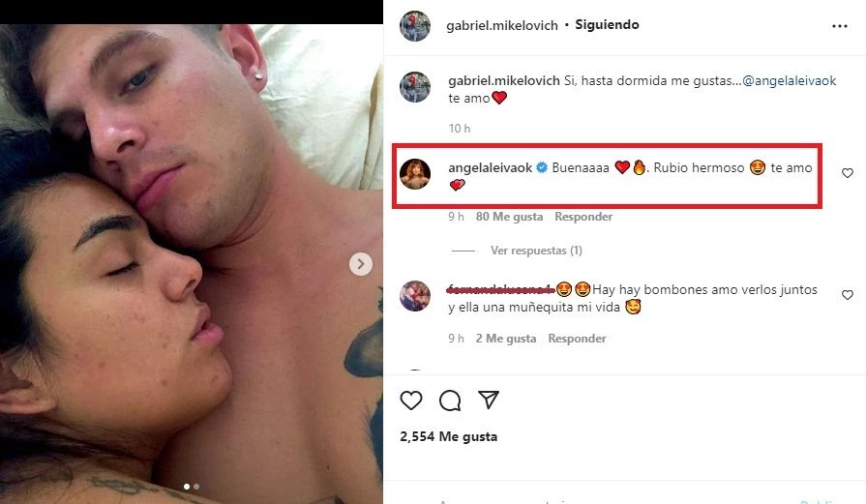The height and width of the screenshot is (504, 866).
Task: Open the three-dots more options menu
Action: click(x=840, y=26)
